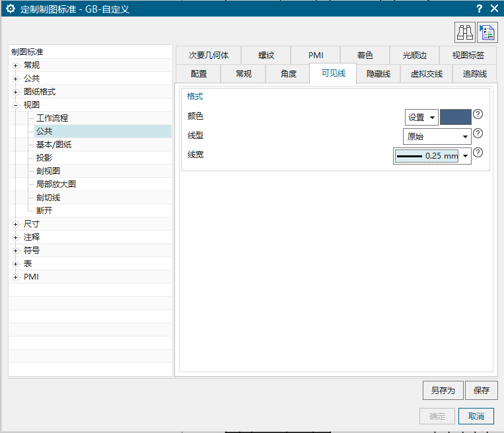The image size is (504, 433).
Task: Click the 确定 button
Action: pos(437,416)
